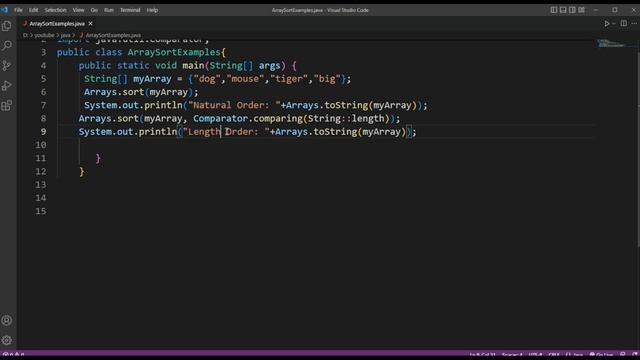Toggle the bottom panel layout
Image resolution: width=640 pixels, height=360 pixels.
point(563,10)
